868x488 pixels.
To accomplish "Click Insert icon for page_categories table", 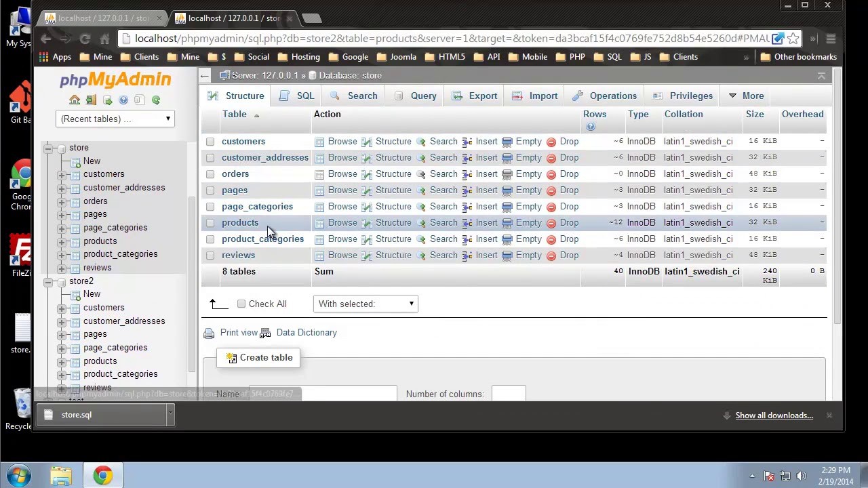I will click(x=467, y=207).
